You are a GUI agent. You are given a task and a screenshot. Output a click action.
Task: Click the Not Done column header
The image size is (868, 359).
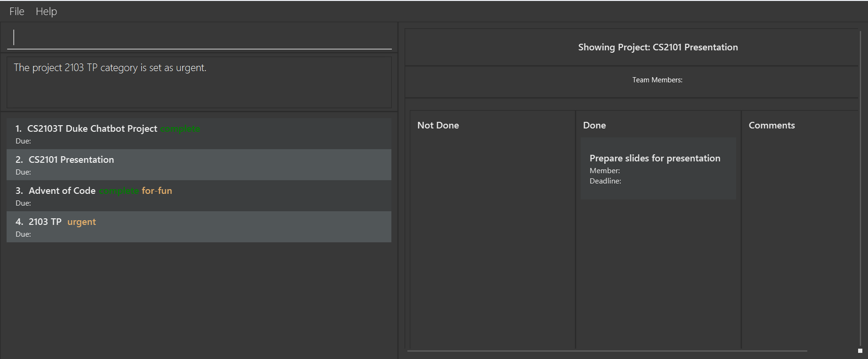click(x=438, y=125)
